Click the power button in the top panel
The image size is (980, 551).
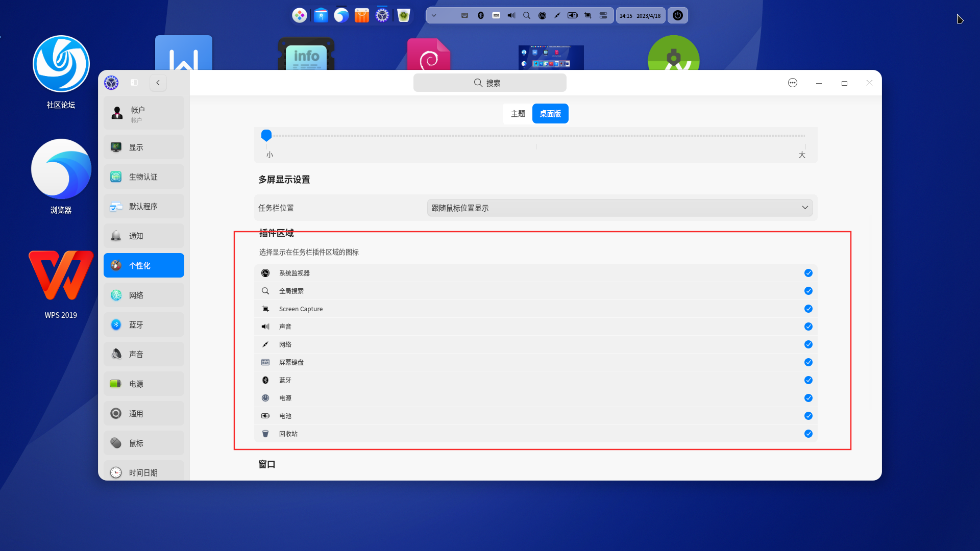point(677,15)
